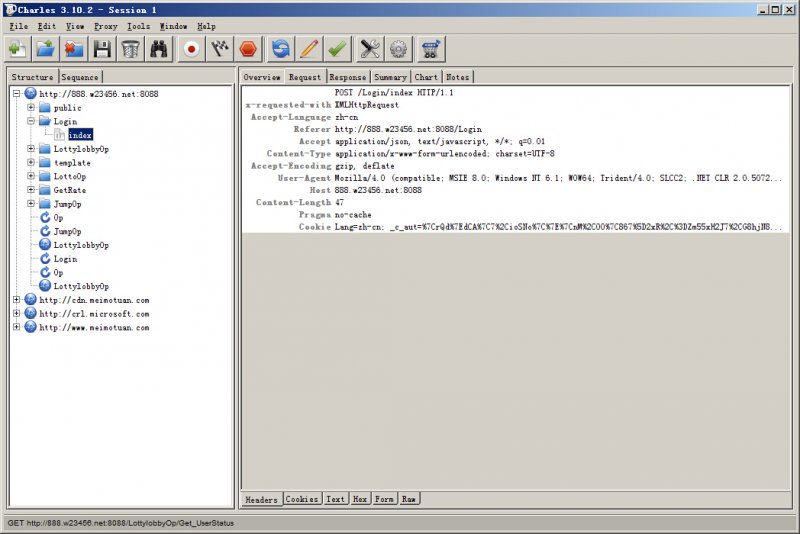Screen dimensions: 800x534
Task: Click the Breakpoints red hexagon icon
Action: point(248,49)
